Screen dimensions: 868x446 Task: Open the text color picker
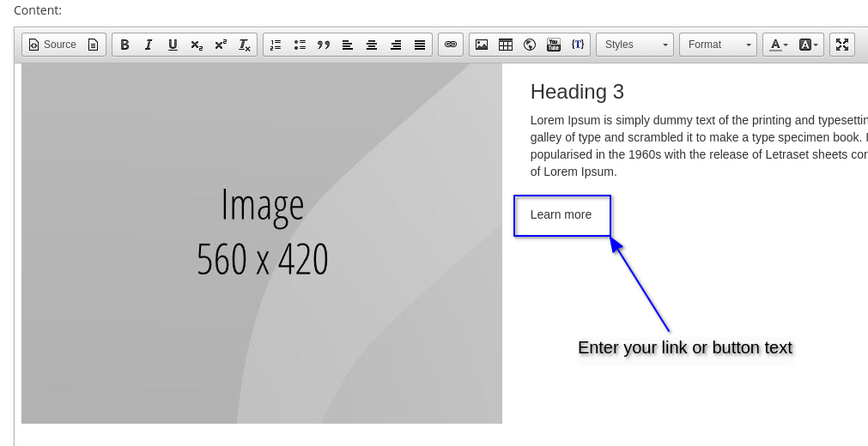point(779,45)
